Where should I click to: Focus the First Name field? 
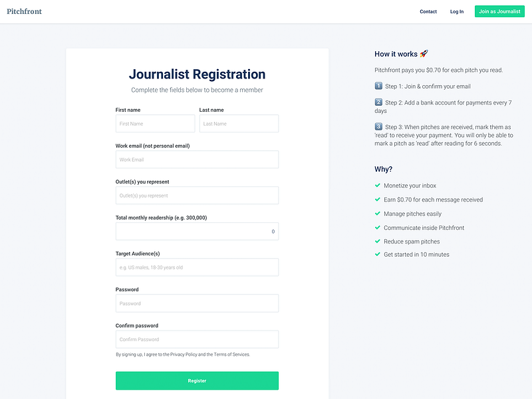point(155,124)
